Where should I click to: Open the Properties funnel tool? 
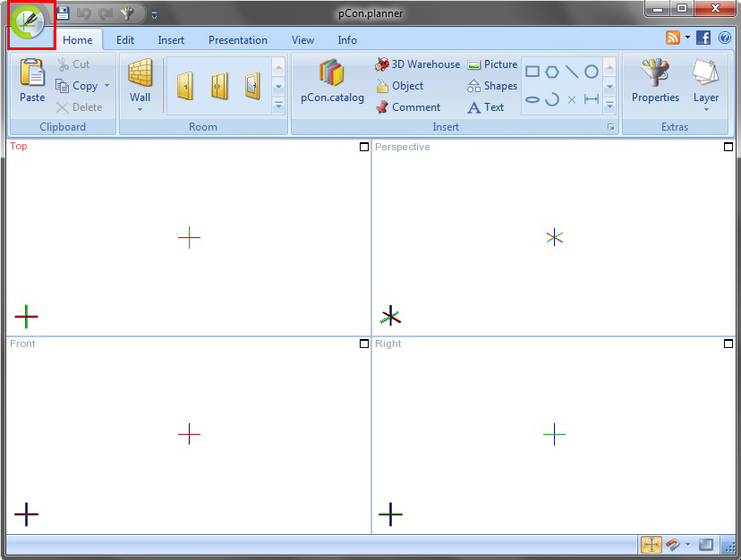(x=655, y=81)
